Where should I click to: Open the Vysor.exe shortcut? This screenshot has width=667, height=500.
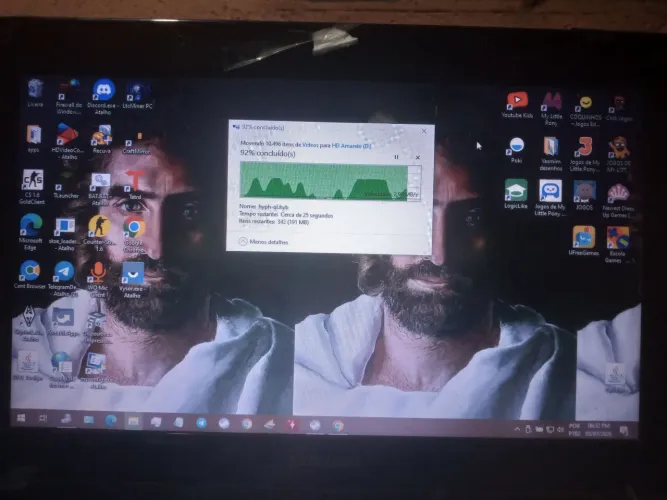(x=133, y=280)
